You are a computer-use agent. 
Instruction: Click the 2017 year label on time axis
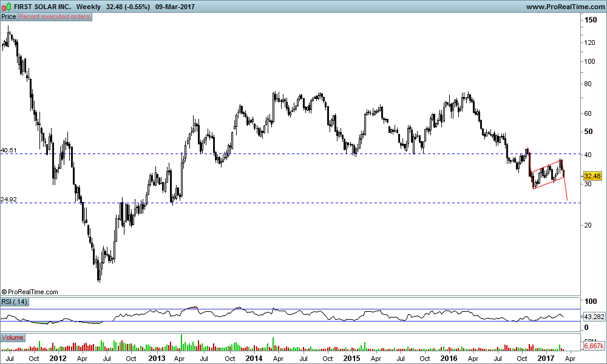546,358
